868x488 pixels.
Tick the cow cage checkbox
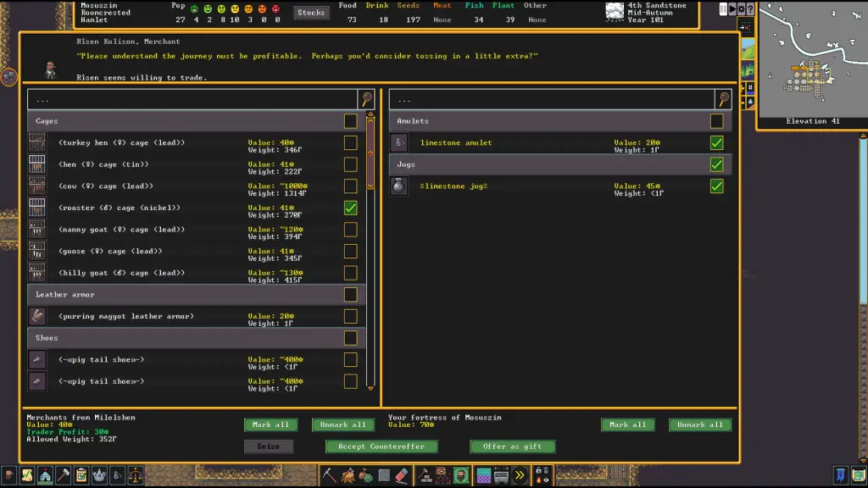350,186
